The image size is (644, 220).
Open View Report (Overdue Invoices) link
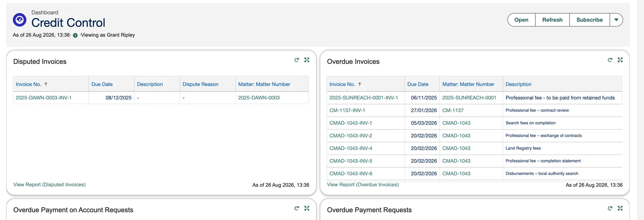[363, 185]
